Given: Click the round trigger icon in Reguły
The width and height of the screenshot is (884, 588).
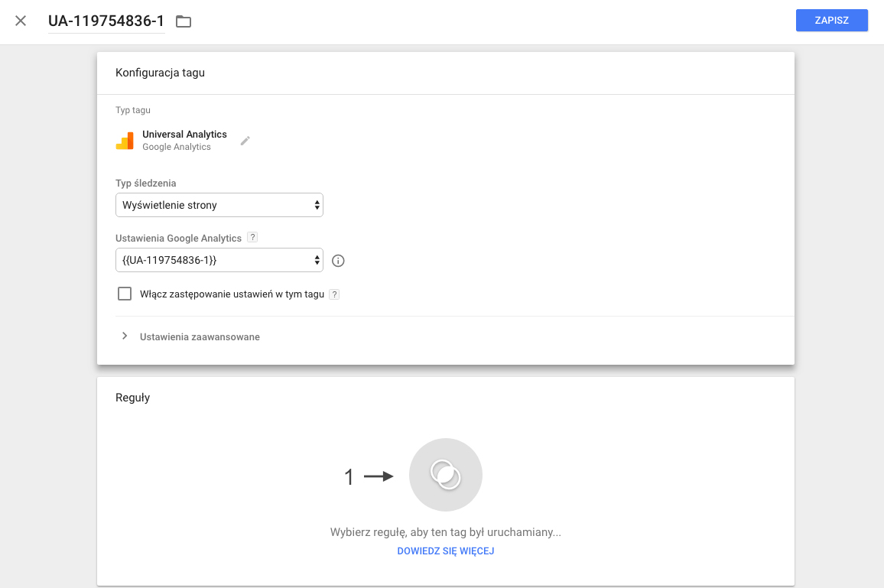Looking at the screenshot, I should tap(445, 475).
